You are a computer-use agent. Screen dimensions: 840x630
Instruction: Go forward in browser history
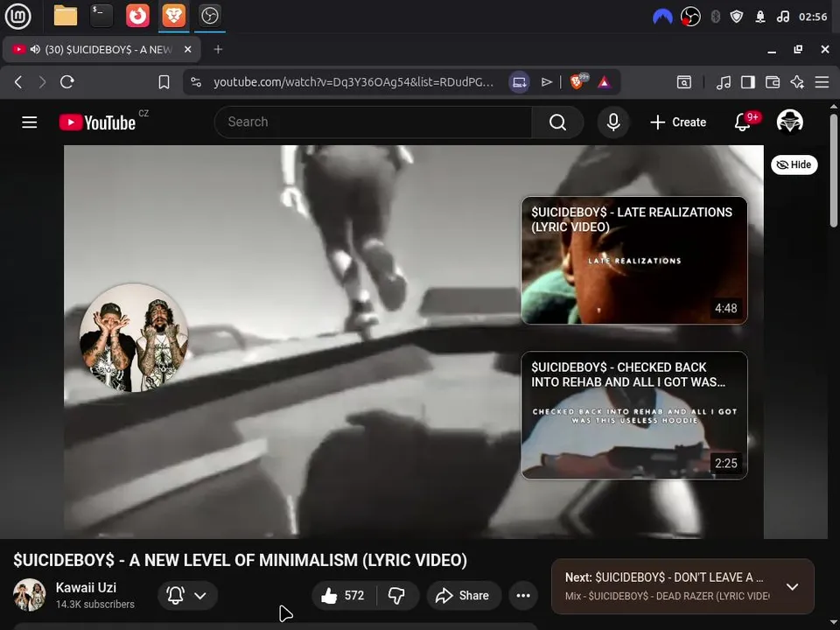42,82
